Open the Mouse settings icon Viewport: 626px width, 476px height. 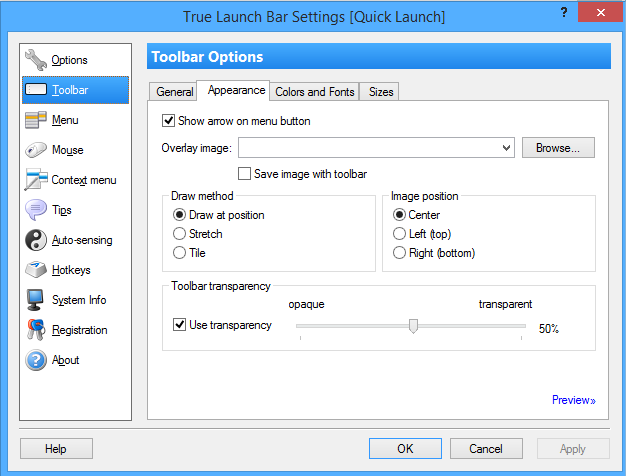coord(36,150)
